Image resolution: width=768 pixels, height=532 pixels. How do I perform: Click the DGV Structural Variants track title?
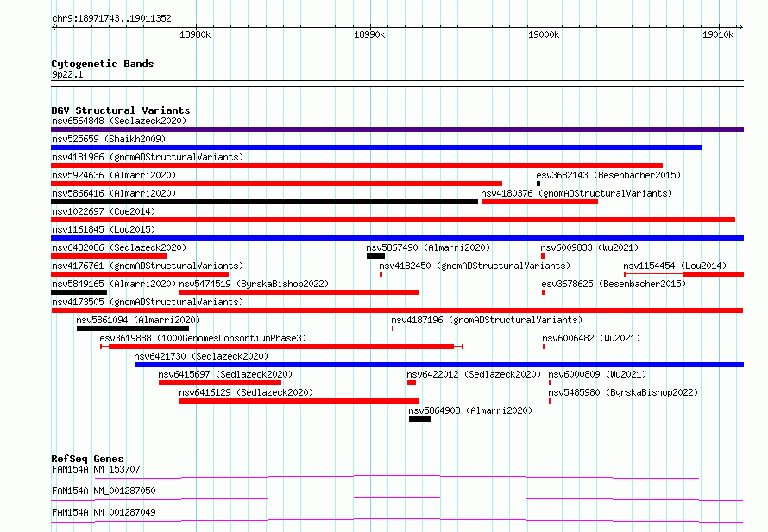[121, 110]
